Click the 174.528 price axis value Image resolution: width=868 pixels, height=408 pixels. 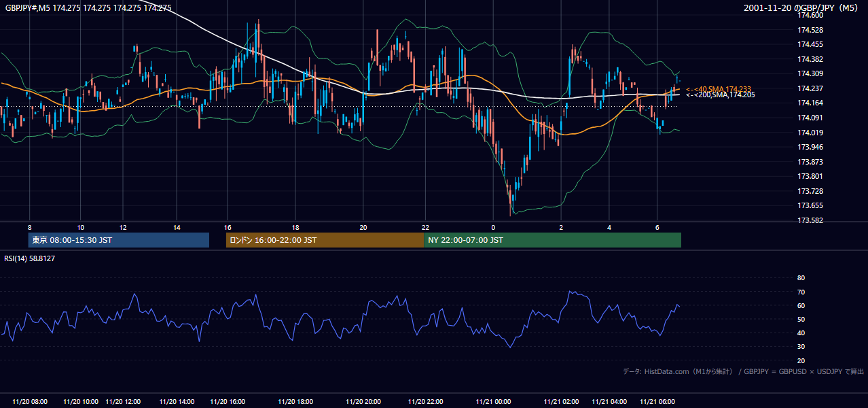pyautogui.click(x=810, y=30)
